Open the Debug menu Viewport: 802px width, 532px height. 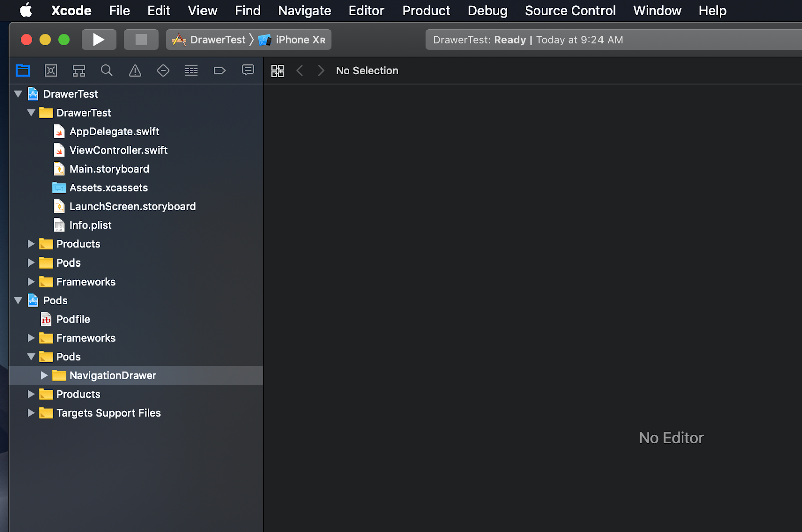point(488,10)
